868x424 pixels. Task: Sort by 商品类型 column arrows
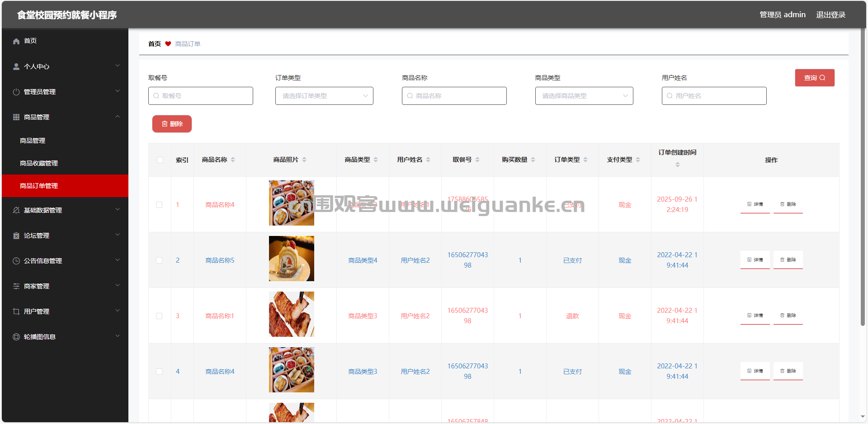click(376, 160)
